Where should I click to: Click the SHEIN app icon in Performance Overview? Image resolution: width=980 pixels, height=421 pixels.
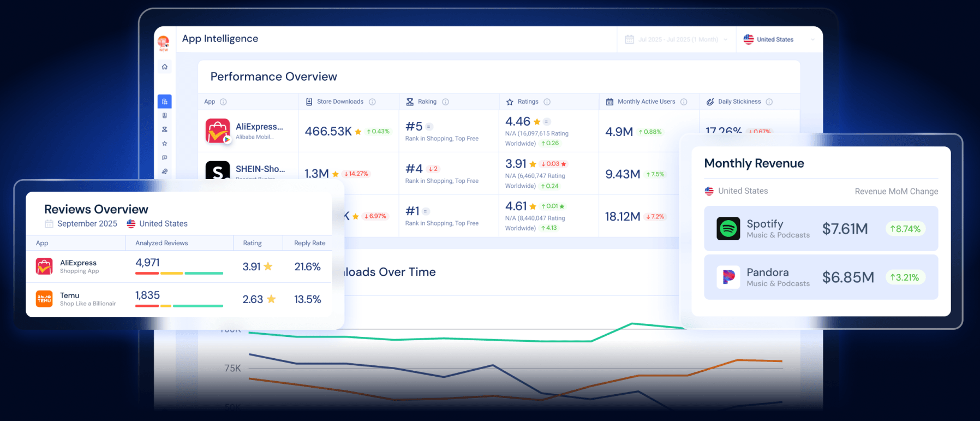pyautogui.click(x=217, y=170)
